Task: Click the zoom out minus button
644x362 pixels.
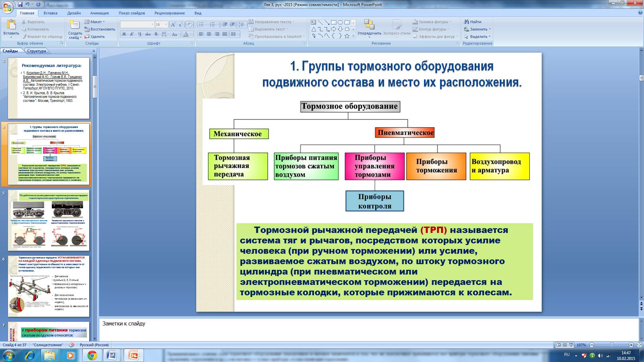Action: (x=592, y=345)
